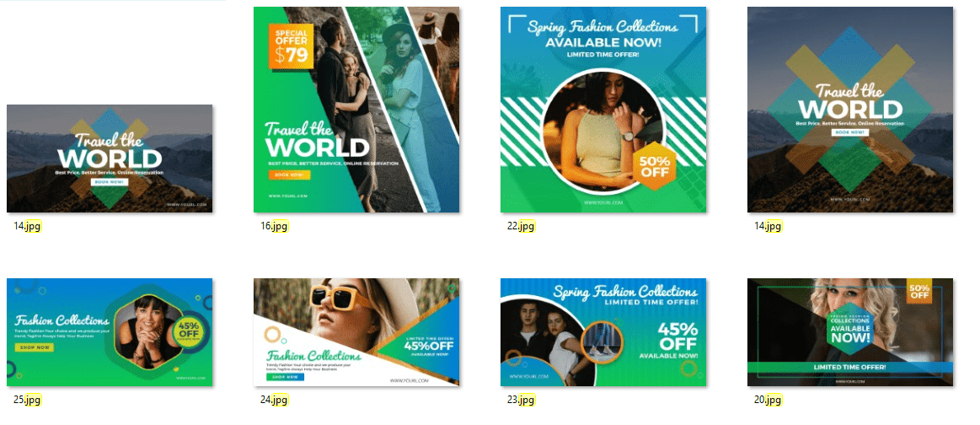This screenshot has width=980, height=425.
Task: Select the 23.jpg Spring Fashion 45% off banner
Action: coord(603,332)
